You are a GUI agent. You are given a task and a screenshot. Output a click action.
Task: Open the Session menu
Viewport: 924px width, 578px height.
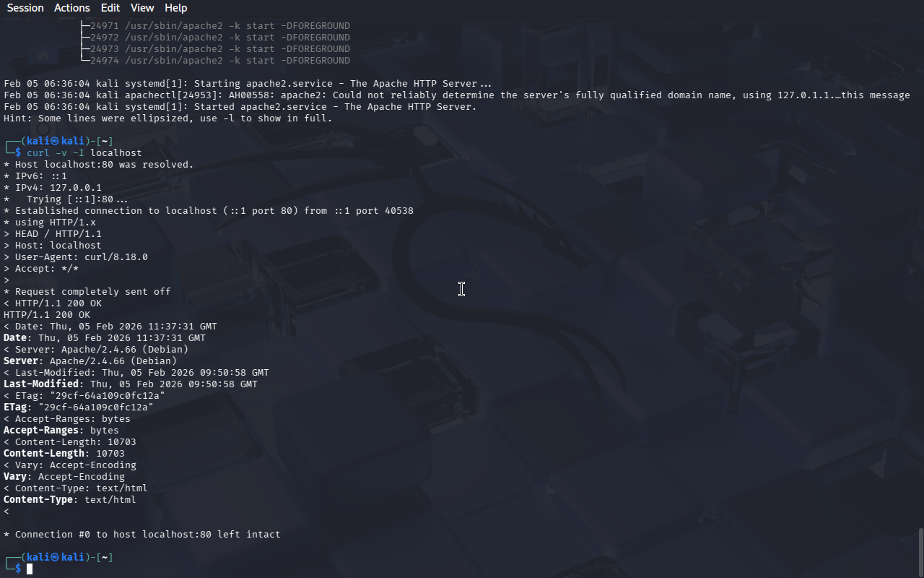point(25,8)
